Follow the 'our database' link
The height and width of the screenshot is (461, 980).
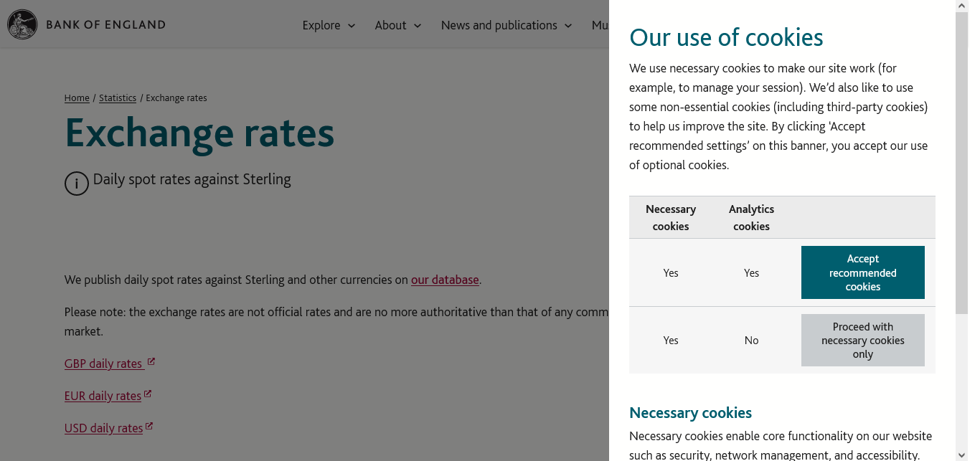[x=445, y=280]
